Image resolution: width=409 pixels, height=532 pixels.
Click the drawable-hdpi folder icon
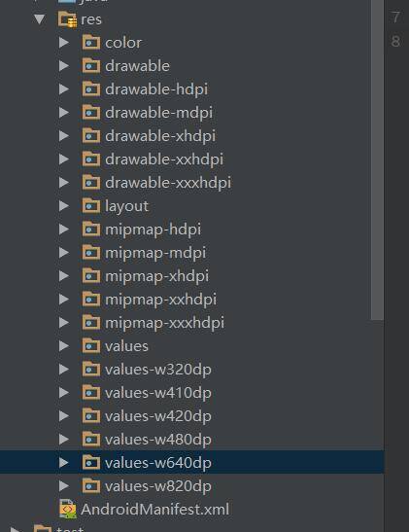click(x=91, y=89)
